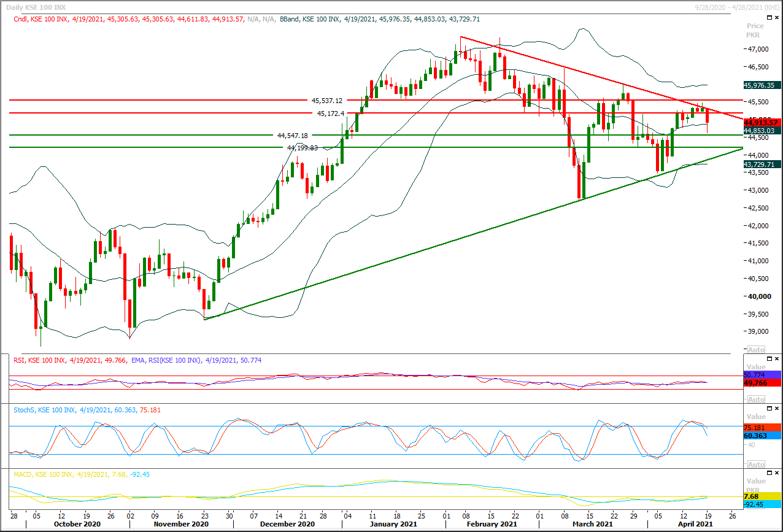Image resolution: width=783 pixels, height=532 pixels.
Task: Maximize the MACD indicator panel
Action: click(x=769, y=473)
